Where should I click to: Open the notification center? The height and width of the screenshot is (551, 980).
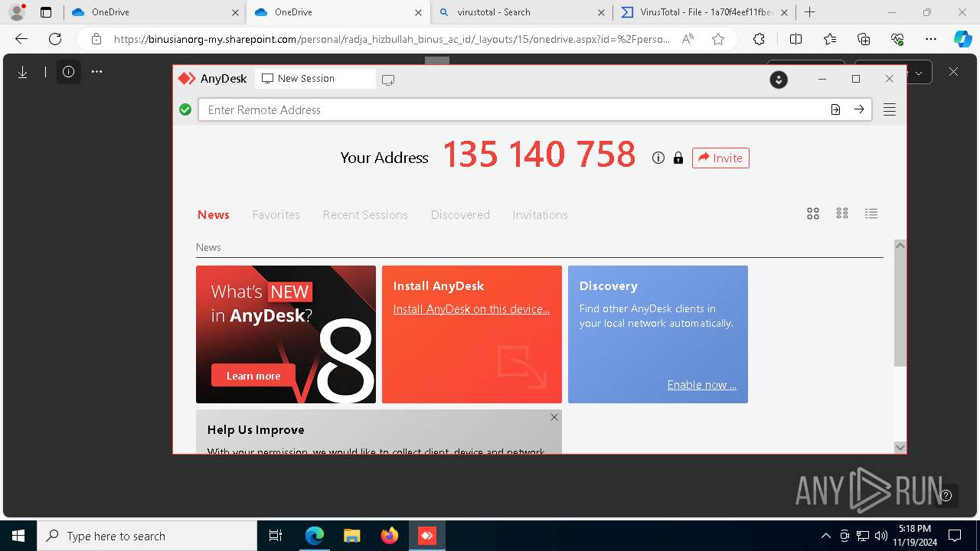(955, 536)
